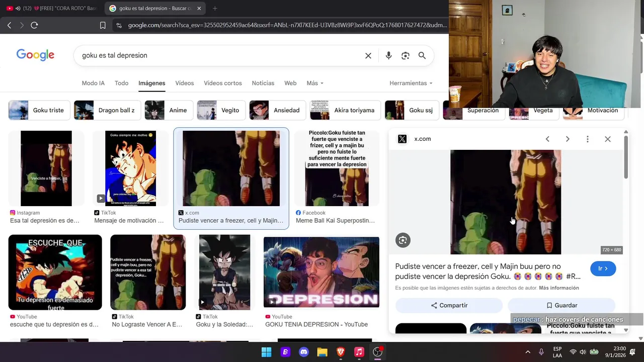Open 'Mensaje de motivación' TikTok link
The image size is (644, 362).
[129, 221]
